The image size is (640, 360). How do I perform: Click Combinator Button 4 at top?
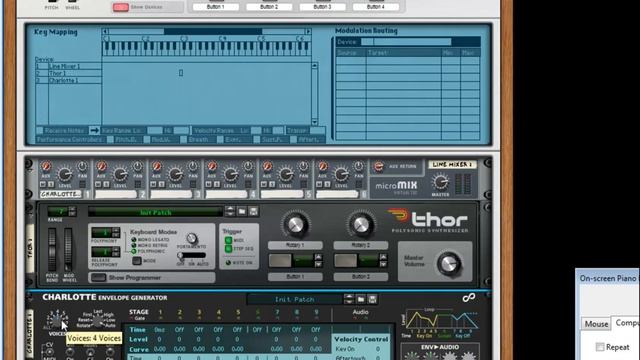(x=376, y=7)
